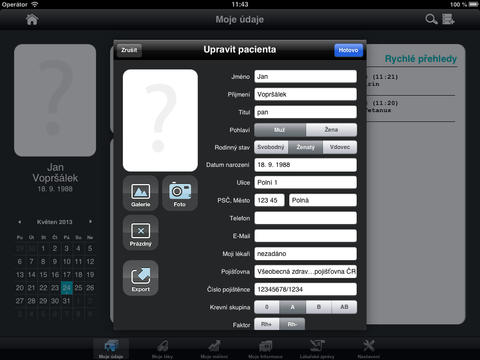Open the 11:21 quick overview entry
Screen dimensions: 480x360
(x=411, y=80)
